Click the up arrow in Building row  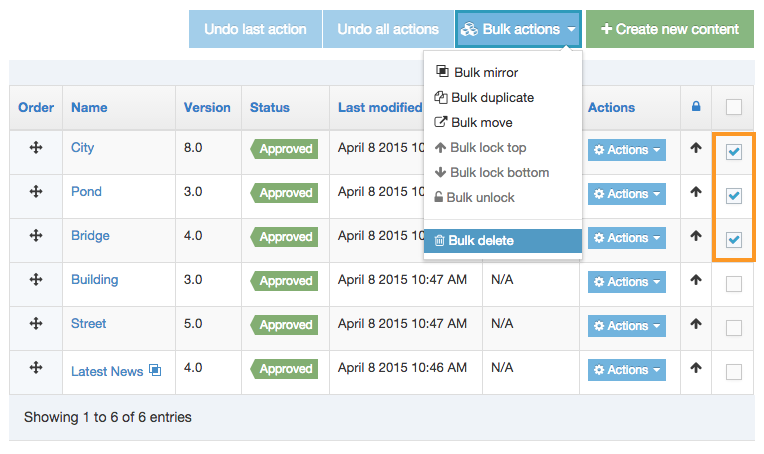(696, 281)
